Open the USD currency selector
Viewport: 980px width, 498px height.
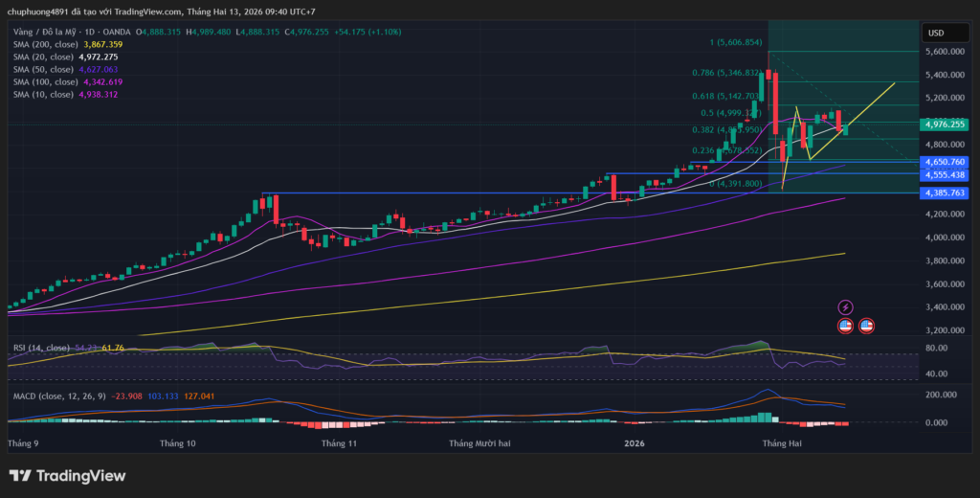click(x=935, y=33)
